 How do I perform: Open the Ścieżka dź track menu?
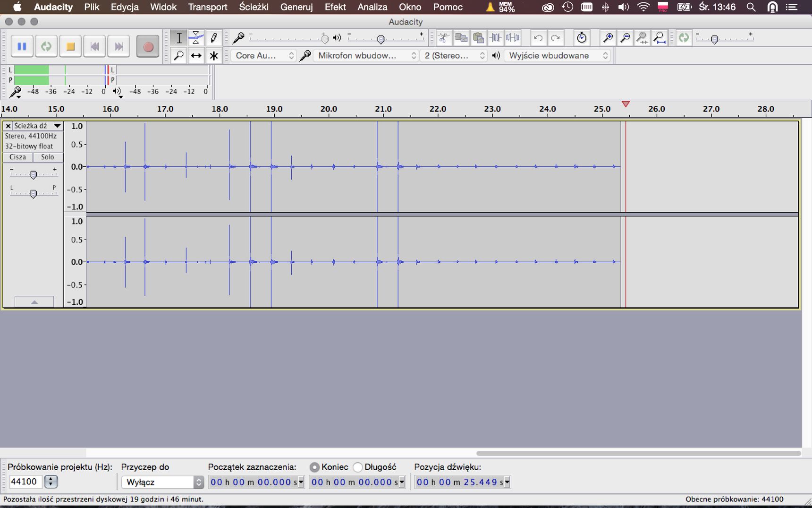[x=38, y=126]
